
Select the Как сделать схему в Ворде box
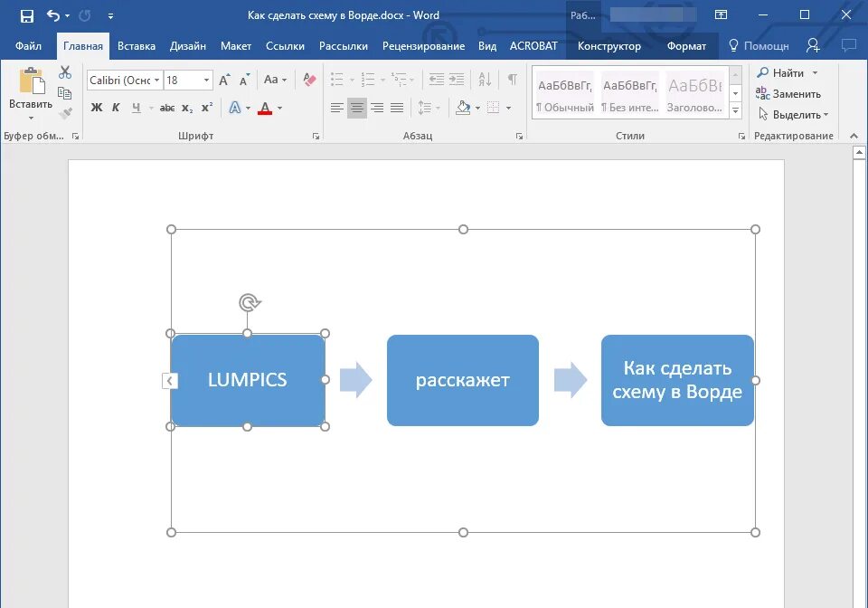[x=677, y=380]
